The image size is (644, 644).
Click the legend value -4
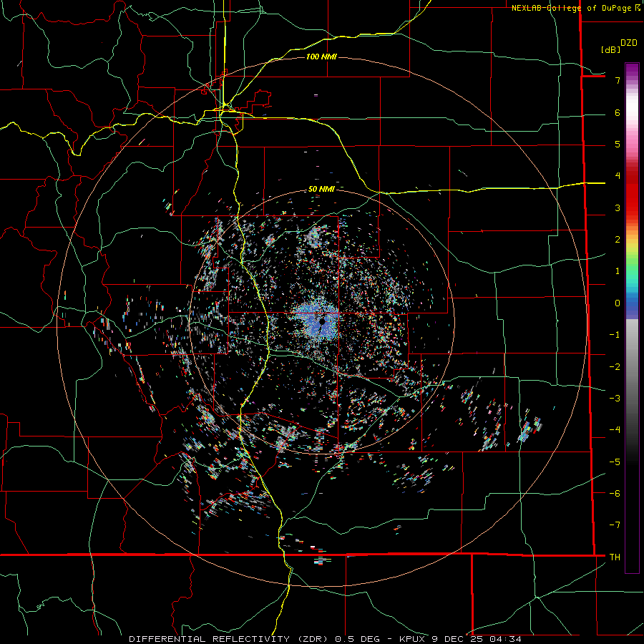tap(615, 430)
